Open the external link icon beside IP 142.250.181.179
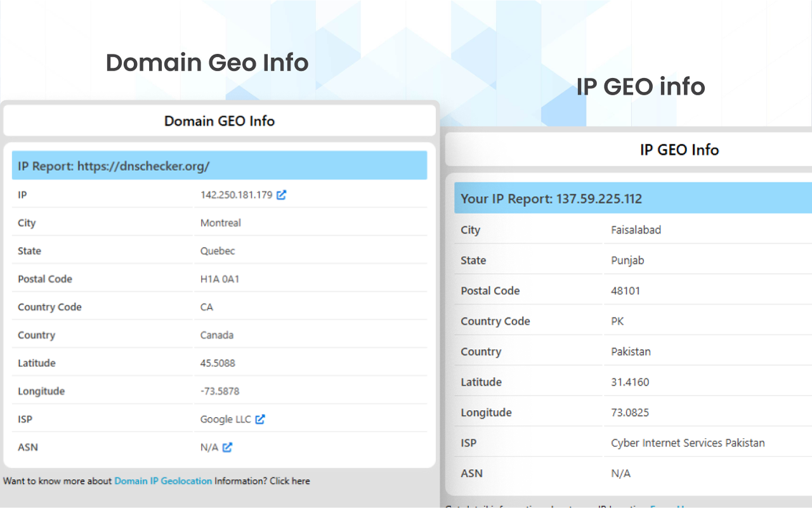Image resolution: width=812 pixels, height=508 pixels. coord(281,195)
